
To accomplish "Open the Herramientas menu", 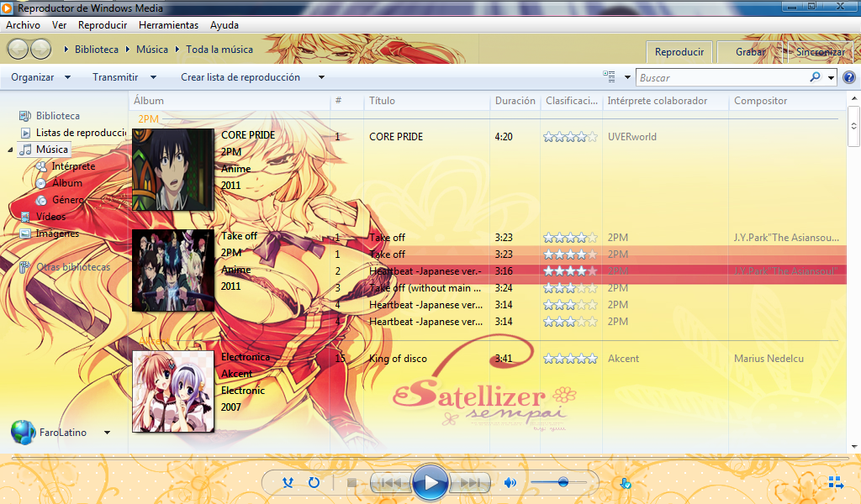I will (168, 25).
